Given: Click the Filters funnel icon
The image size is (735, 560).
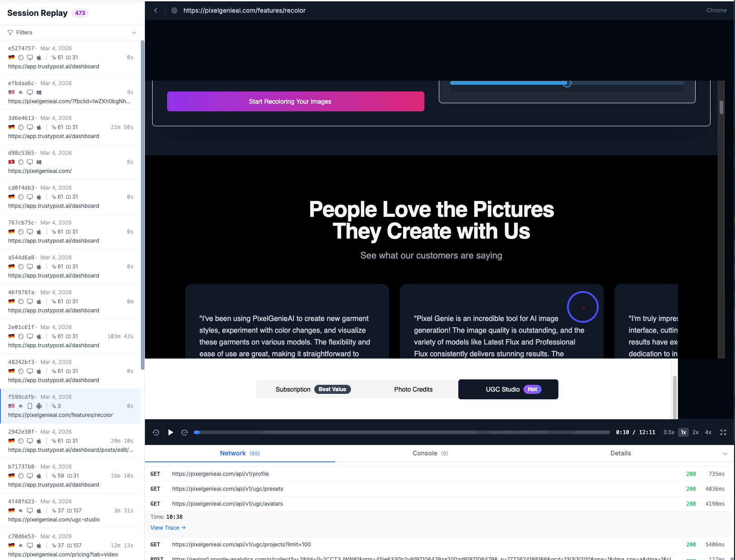Looking at the screenshot, I should [10, 32].
